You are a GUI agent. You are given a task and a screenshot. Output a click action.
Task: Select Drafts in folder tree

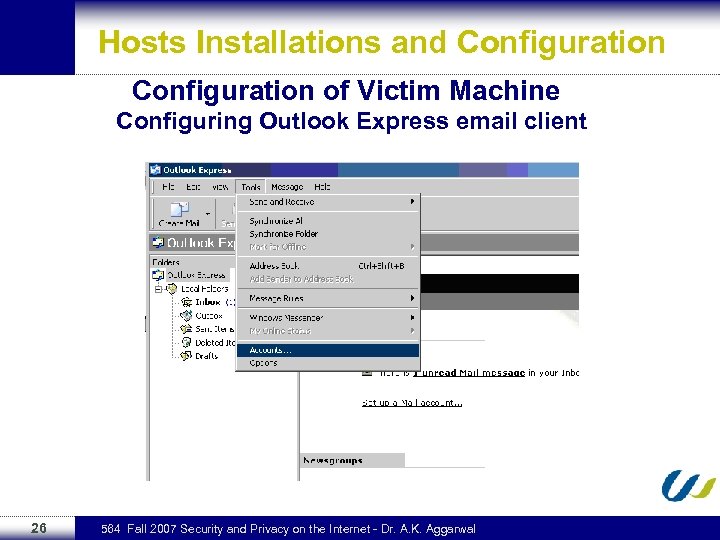point(207,356)
